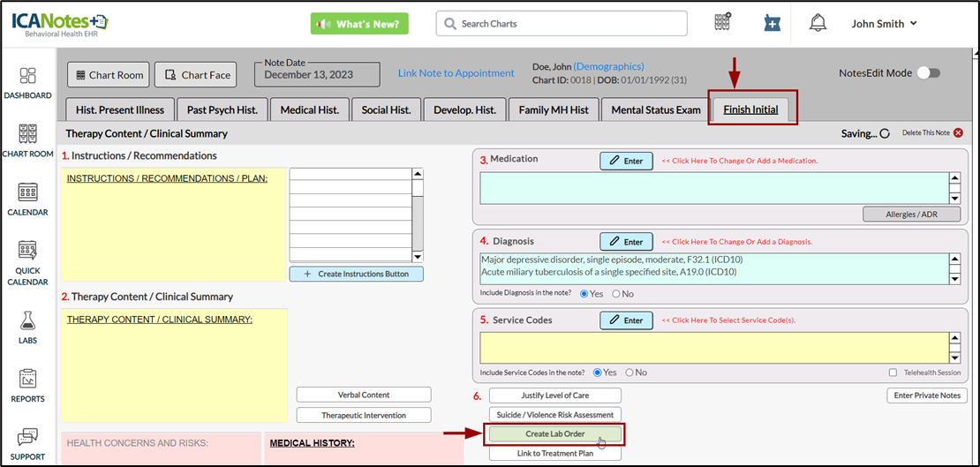Open Suicide / Violence Risk Assessment
This screenshot has height=467, width=980.
click(555, 415)
